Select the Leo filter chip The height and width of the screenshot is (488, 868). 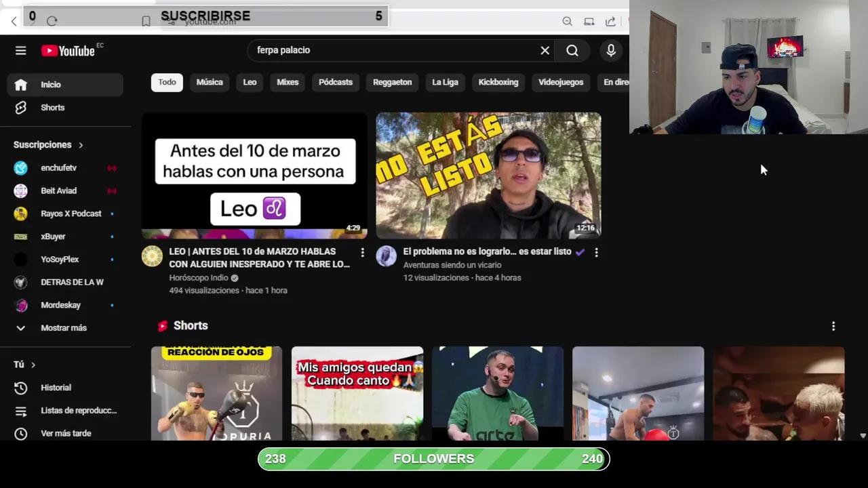click(250, 82)
